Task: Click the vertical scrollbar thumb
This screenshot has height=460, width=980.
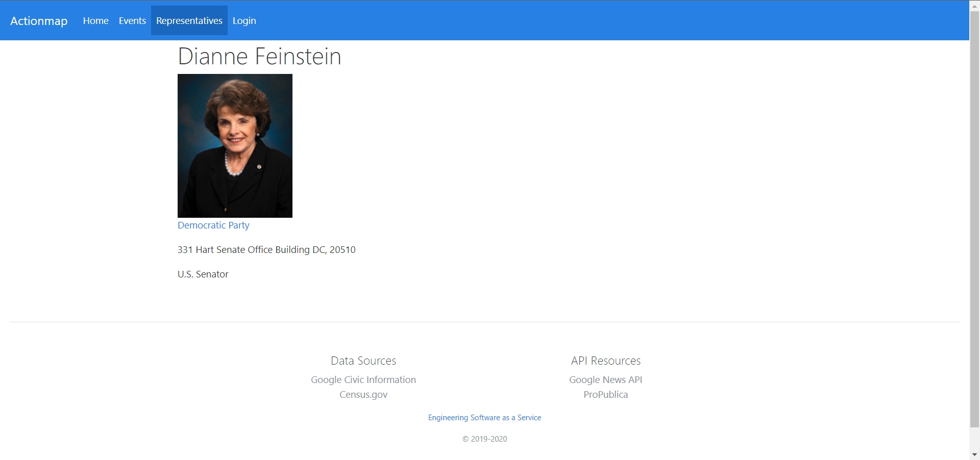Action: point(974,219)
